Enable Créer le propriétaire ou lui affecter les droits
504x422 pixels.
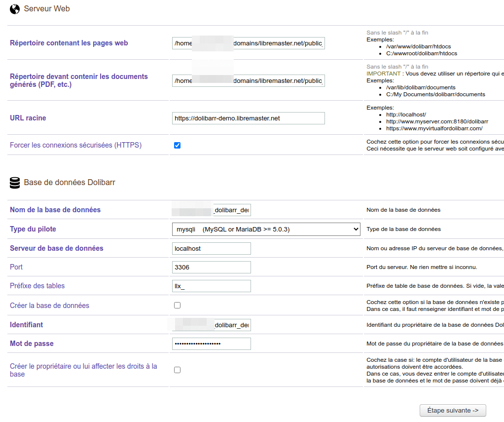tap(177, 370)
